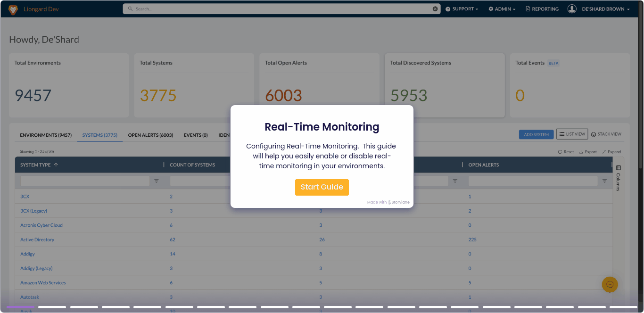Click the Storylane logo link
Screen dimensions: 644x313
399,202
